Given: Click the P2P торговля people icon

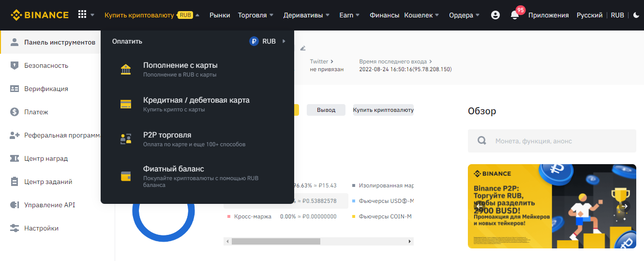Looking at the screenshot, I should coord(126,139).
